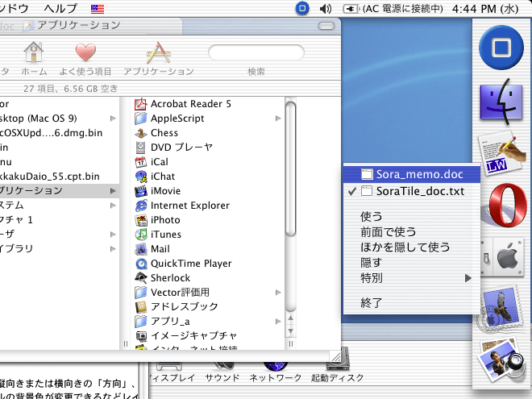The width and height of the screenshot is (532, 399).
Task: Open ネットワーク in System Preferences window
Action: 276,372
